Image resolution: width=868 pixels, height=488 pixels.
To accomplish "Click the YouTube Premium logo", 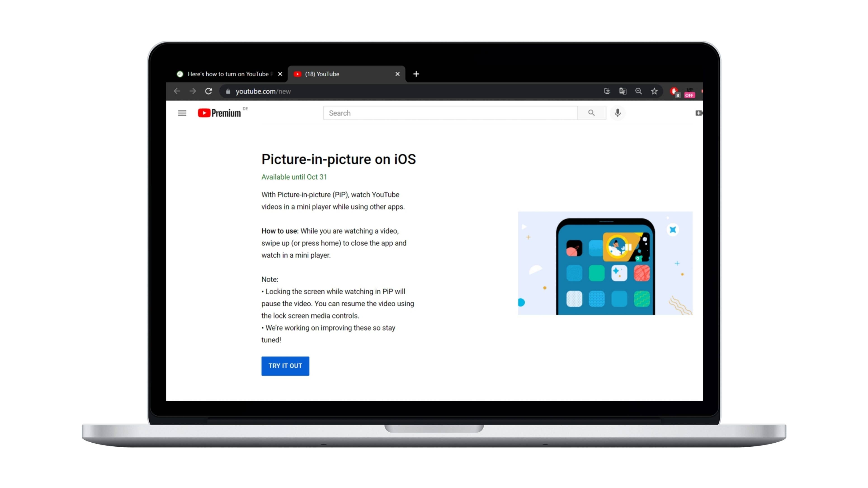I will (219, 113).
